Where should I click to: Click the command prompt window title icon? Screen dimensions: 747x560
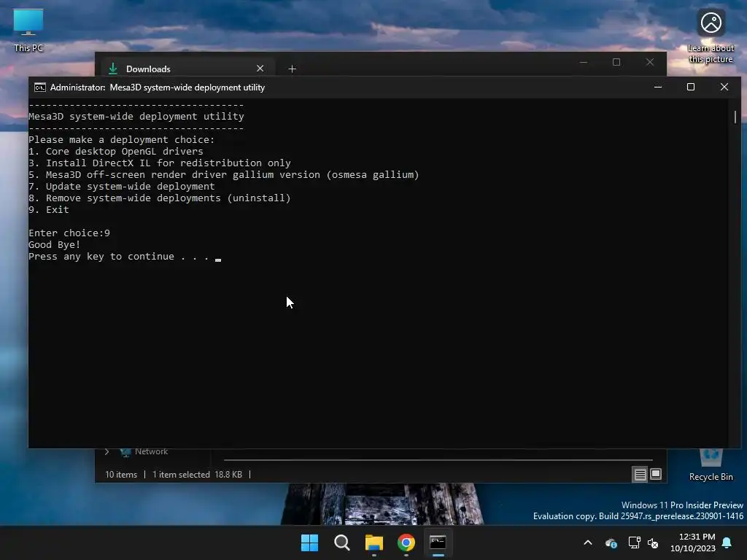point(40,87)
